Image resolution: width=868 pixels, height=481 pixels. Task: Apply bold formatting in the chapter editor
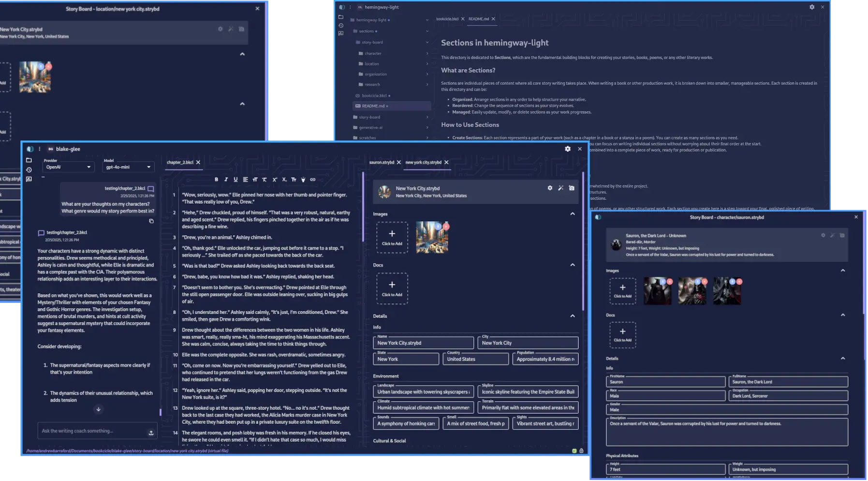(x=217, y=180)
